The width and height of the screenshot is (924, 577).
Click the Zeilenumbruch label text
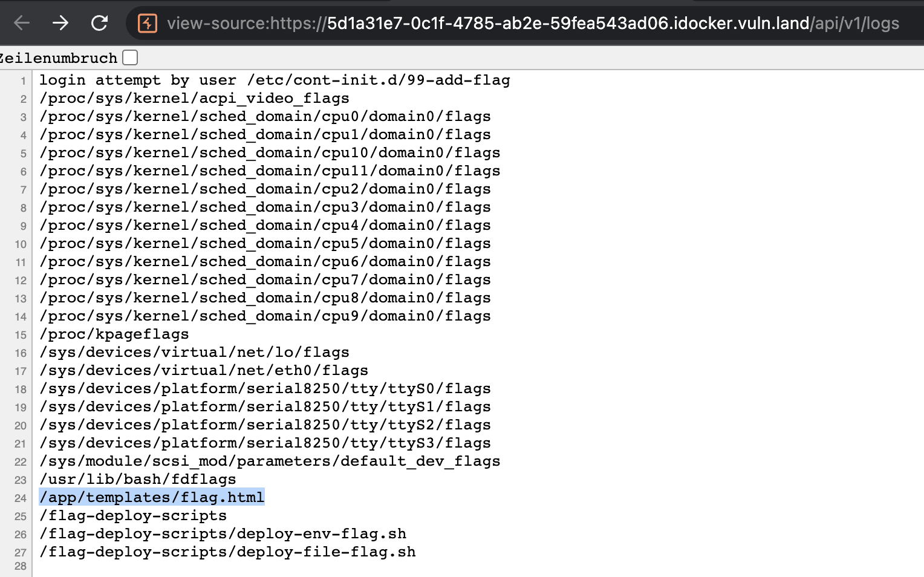point(58,57)
